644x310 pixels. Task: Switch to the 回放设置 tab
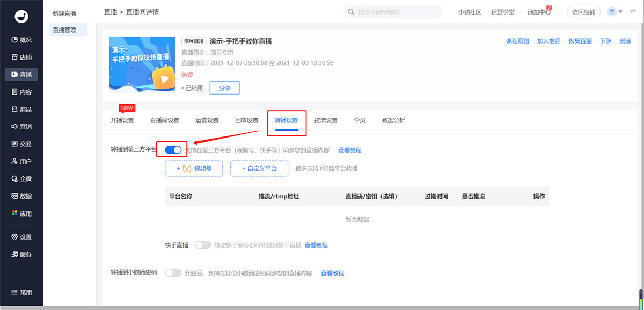pos(247,120)
